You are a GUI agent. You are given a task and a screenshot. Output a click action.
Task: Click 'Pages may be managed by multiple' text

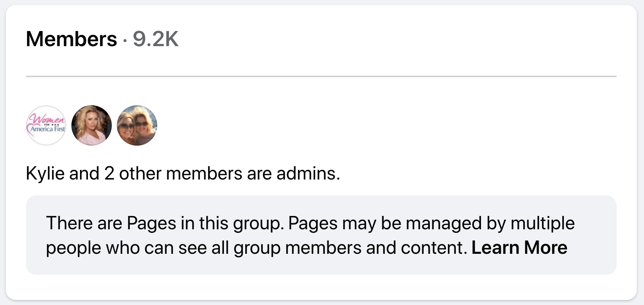[431, 223]
